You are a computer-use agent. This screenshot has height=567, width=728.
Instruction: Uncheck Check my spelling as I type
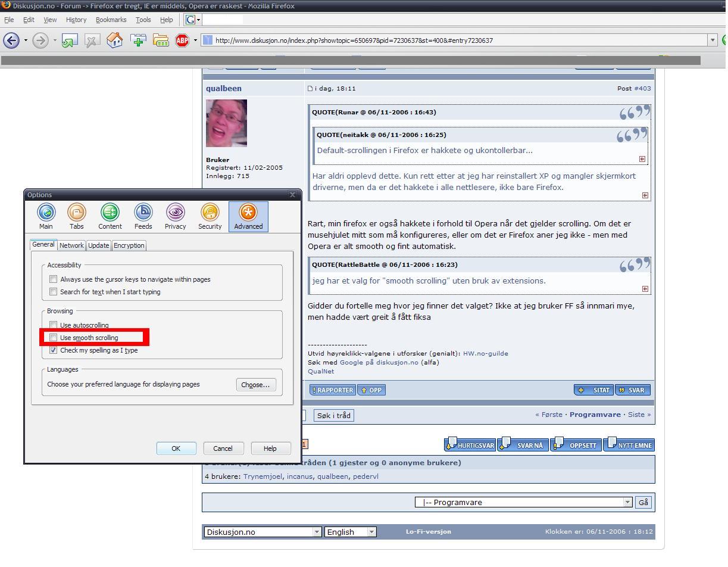click(54, 350)
